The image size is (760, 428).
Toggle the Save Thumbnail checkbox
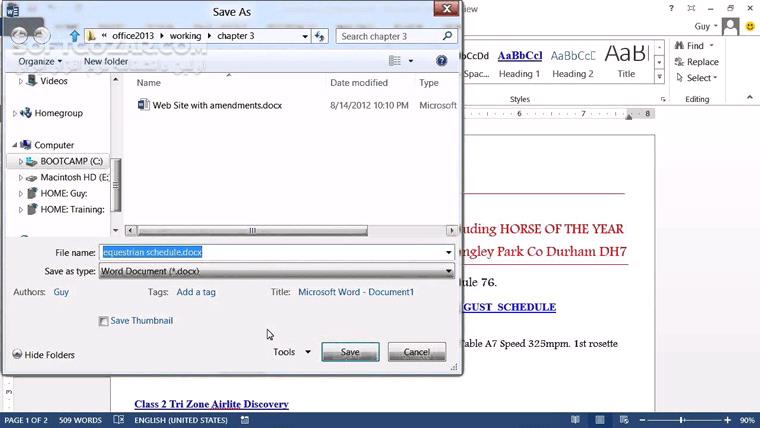[103, 321]
